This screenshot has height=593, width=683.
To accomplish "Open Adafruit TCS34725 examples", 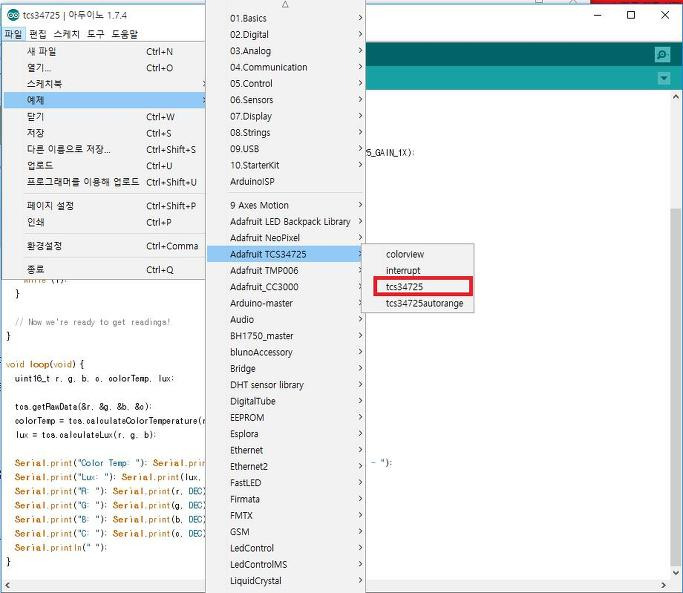I will 286,254.
